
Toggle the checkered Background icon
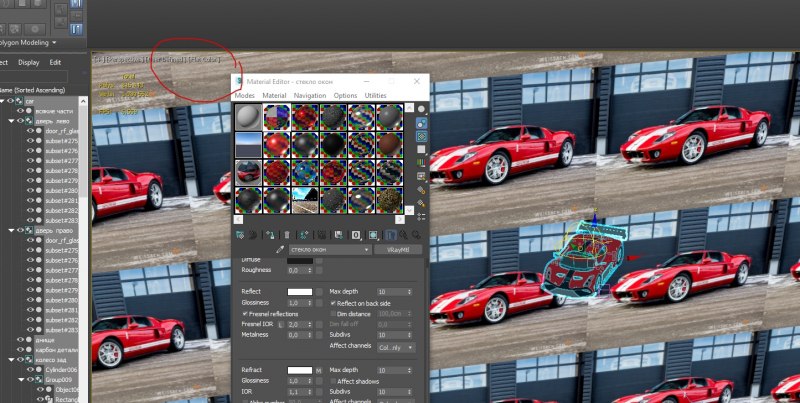pyautogui.click(x=421, y=136)
